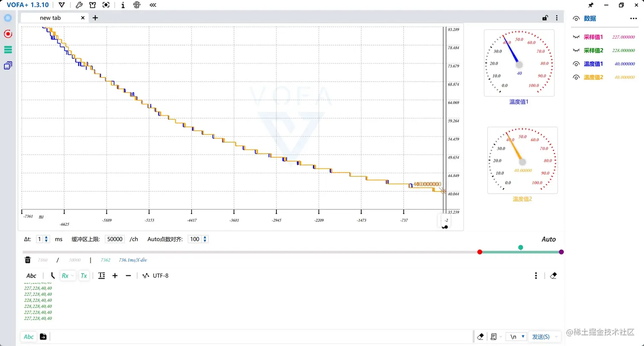Click the text line-format icon
The image size is (644, 346).
101,276
